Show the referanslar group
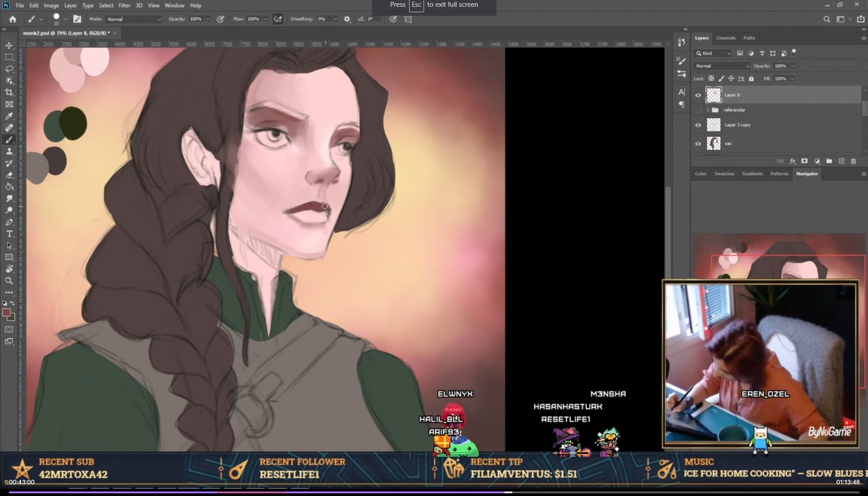868x496 pixels. pyautogui.click(x=698, y=110)
